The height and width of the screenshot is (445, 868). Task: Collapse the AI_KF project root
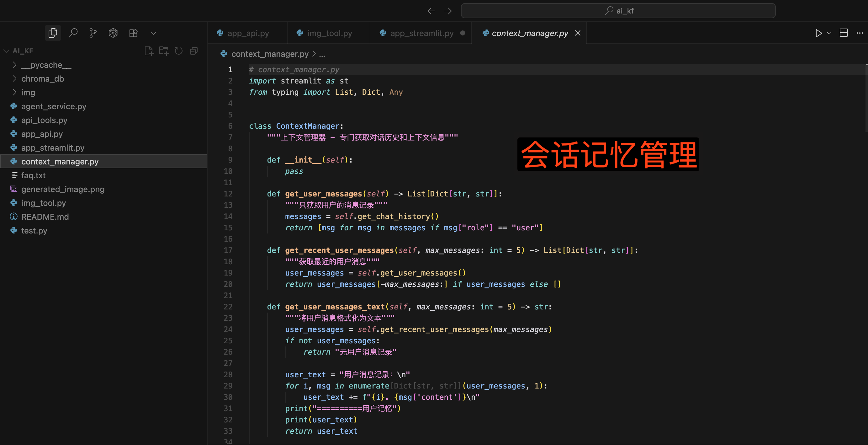[x=6, y=51]
